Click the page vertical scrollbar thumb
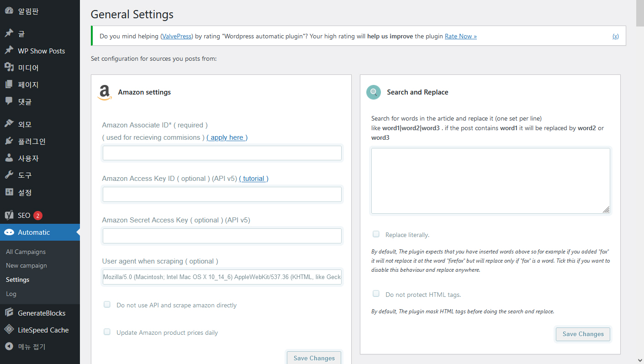Viewport: 644px width, 364px height. [639, 14]
